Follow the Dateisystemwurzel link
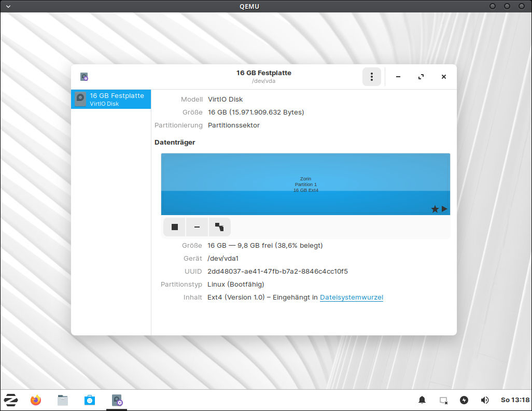 (x=351, y=297)
